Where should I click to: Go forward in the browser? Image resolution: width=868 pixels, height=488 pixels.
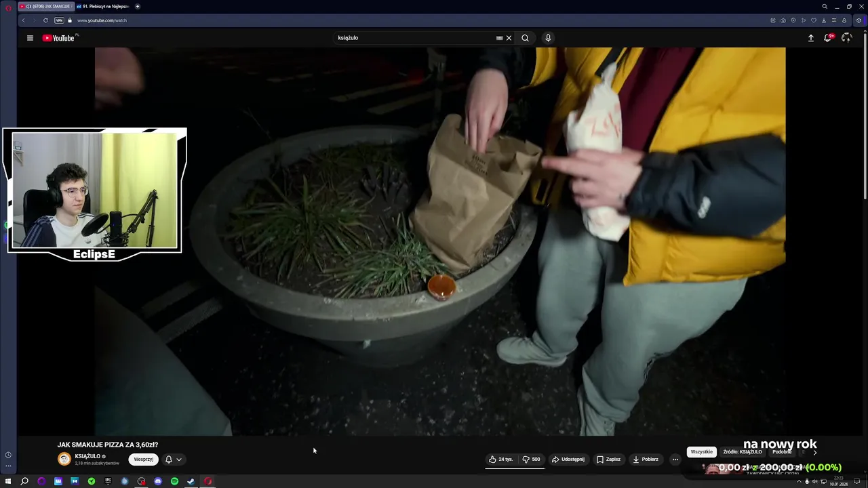(x=34, y=20)
